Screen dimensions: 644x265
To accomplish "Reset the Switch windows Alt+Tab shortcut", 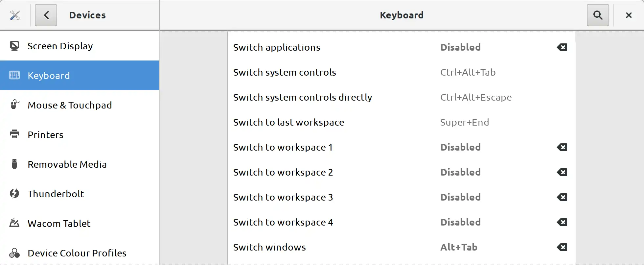I will [x=562, y=247].
